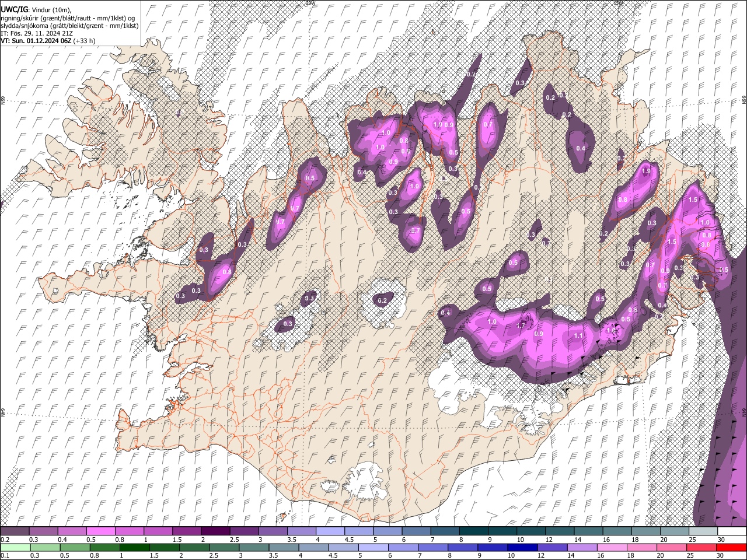This screenshot has width=747, height=560.
Task: Select snow scale swatch labeled 0.8
Action: point(129,531)
